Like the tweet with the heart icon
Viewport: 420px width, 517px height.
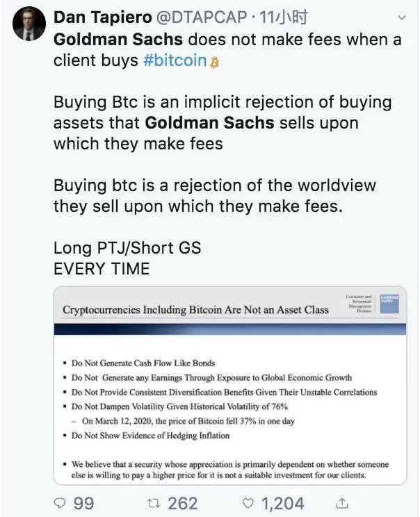coord(248,502)
